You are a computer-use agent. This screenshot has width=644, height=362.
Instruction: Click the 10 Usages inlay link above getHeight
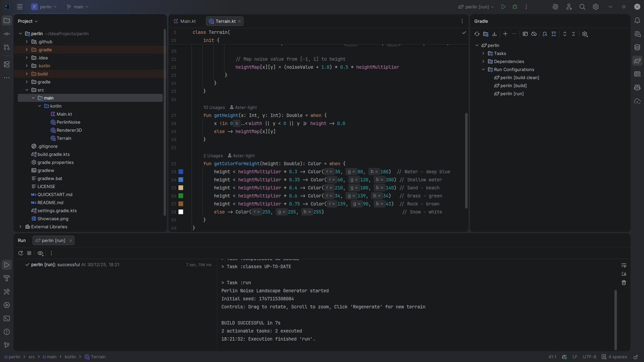point(214,107)
